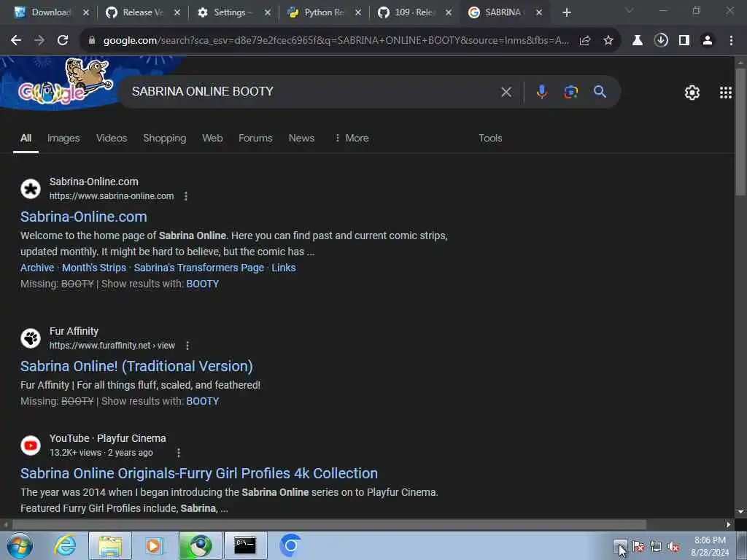
Task: Open the Tools search options
Action: (x=490, y=138)
